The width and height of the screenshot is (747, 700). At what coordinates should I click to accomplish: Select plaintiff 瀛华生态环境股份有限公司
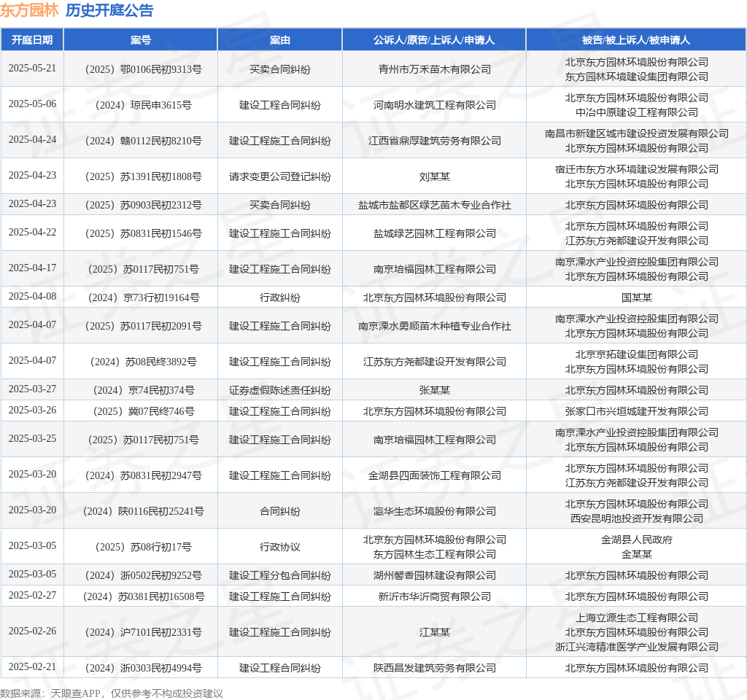(x=435, y=511)
